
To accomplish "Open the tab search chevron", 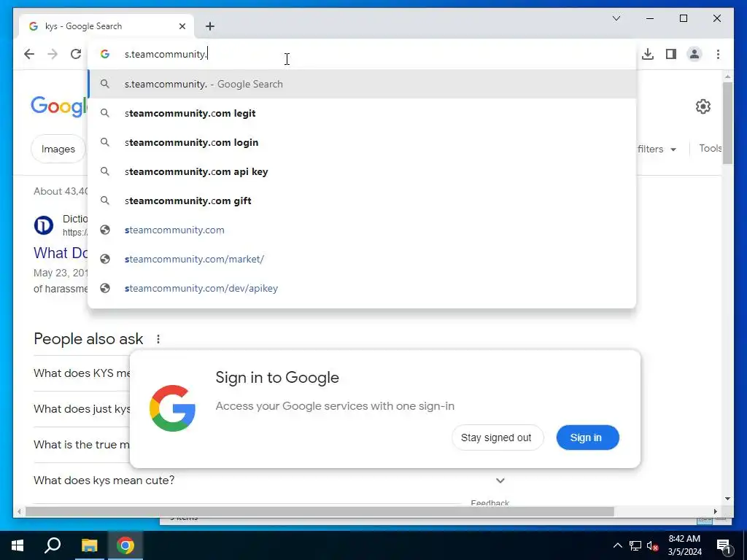I will (616, 18).
